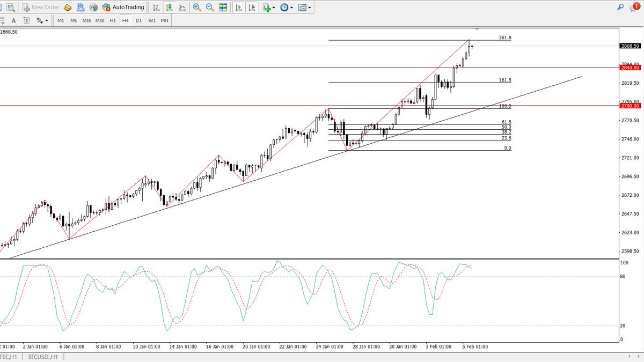
Task: Open the arrows objects dropdown
Action: 42,20
